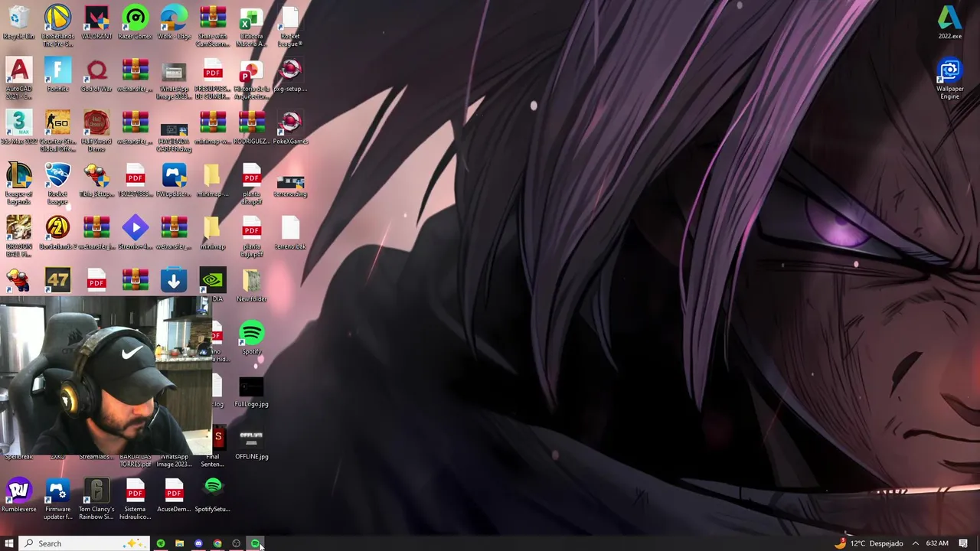Image resolution: width=980 pixels, height=551 pixels.
Task: Open the Half Sword Demo shortcut
Action: [x=96, y=131]
